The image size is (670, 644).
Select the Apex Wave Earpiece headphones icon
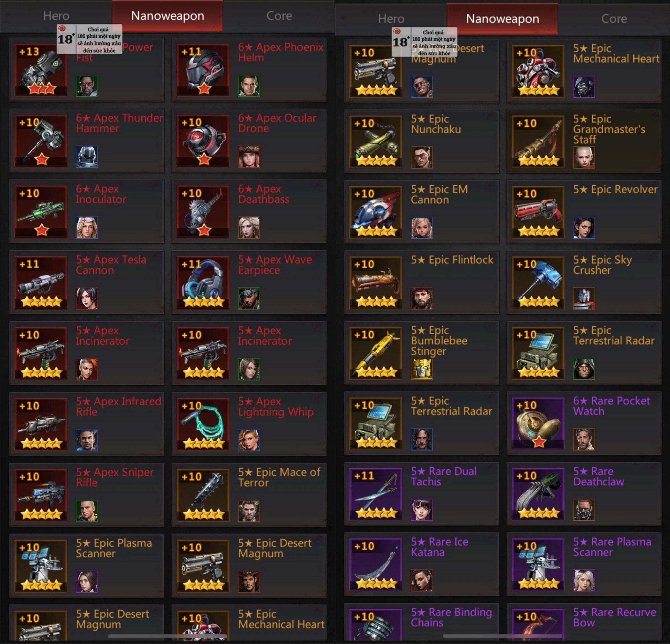(x=203, y=282)
